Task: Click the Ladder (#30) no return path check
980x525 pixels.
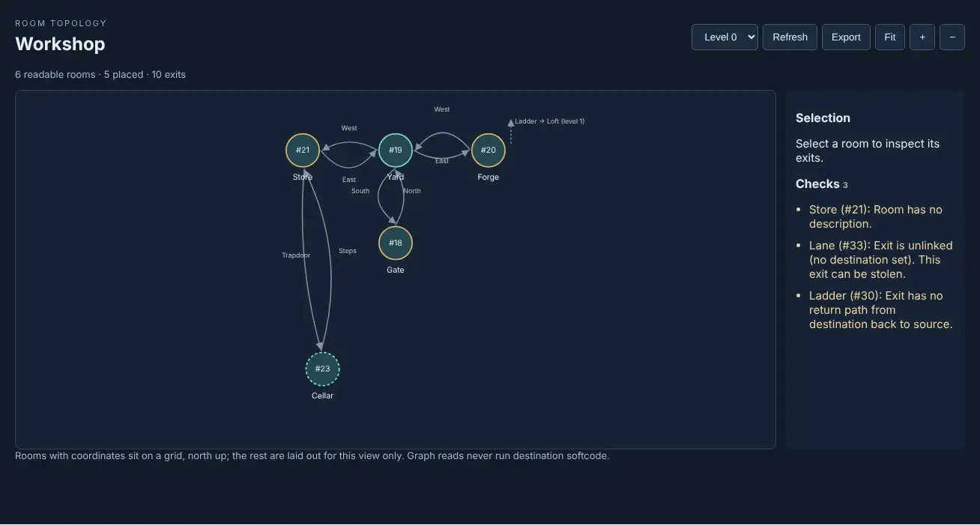Action: point(881,310)
